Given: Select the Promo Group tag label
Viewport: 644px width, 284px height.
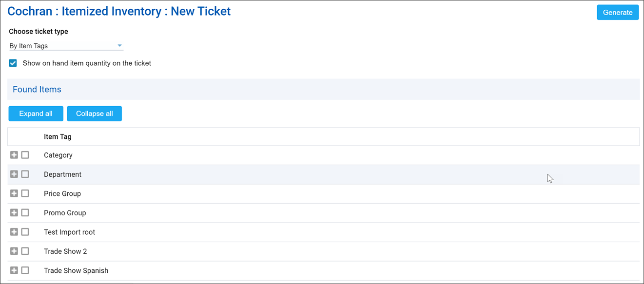Looking at the screenshot, I should (x=65, y=213).
